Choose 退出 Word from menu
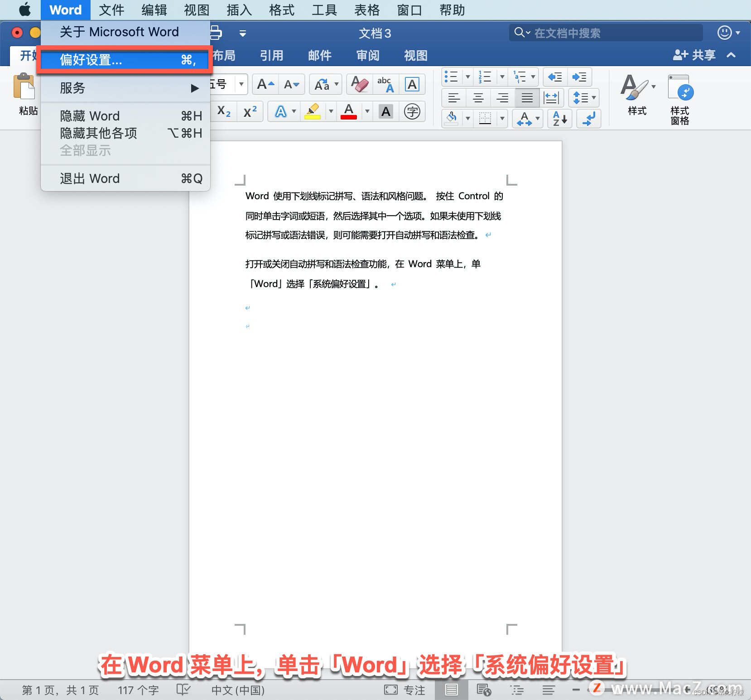Image resolution: width=751 pixels, height=700 pixels. [125, 178]
